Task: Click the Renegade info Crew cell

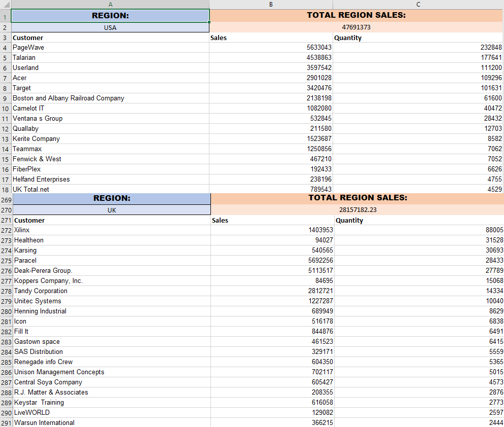Action: (x=112, y=362)
